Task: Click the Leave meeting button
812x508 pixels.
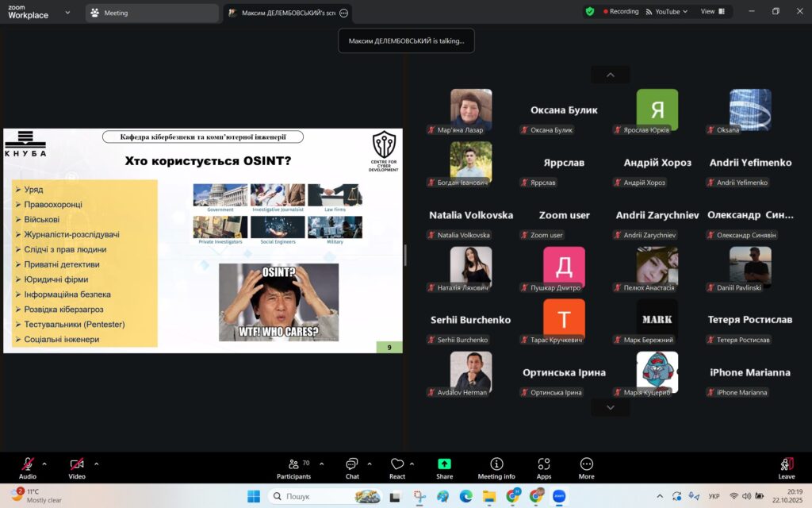Action: [x=787, y=468]
